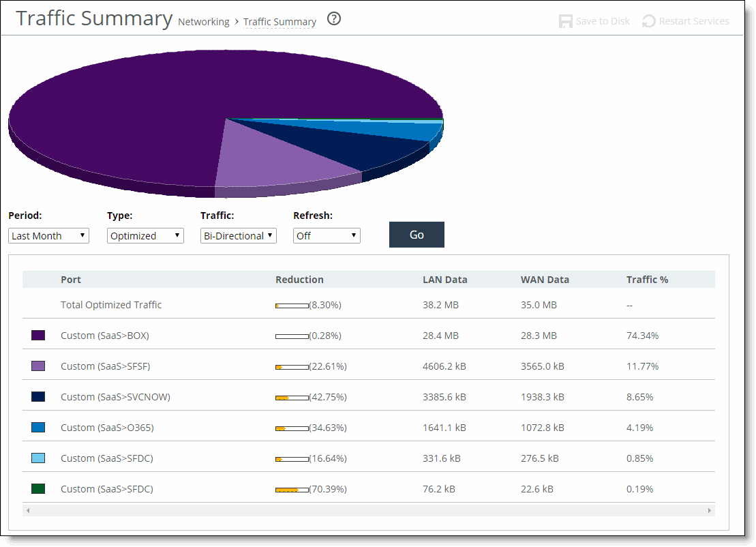The image size is (756, 547).
Task: Open the Type dropdown showing Optimized
Action: pyautogui.click(x=145, y=236)
